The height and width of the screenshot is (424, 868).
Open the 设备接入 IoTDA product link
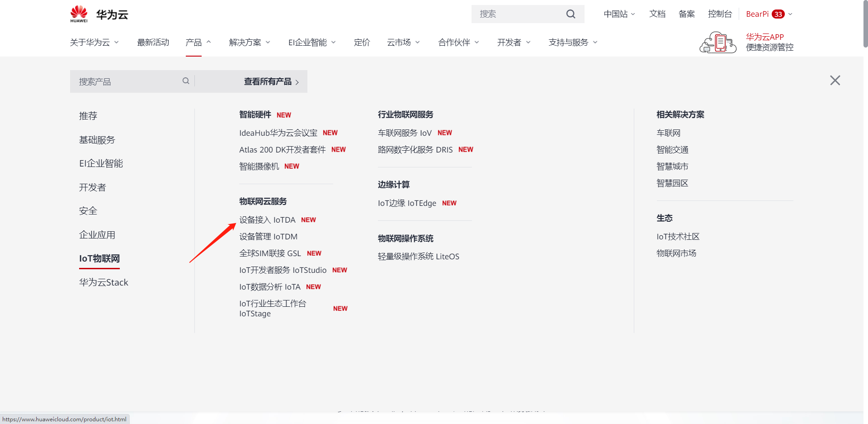[x=267, y=220]
